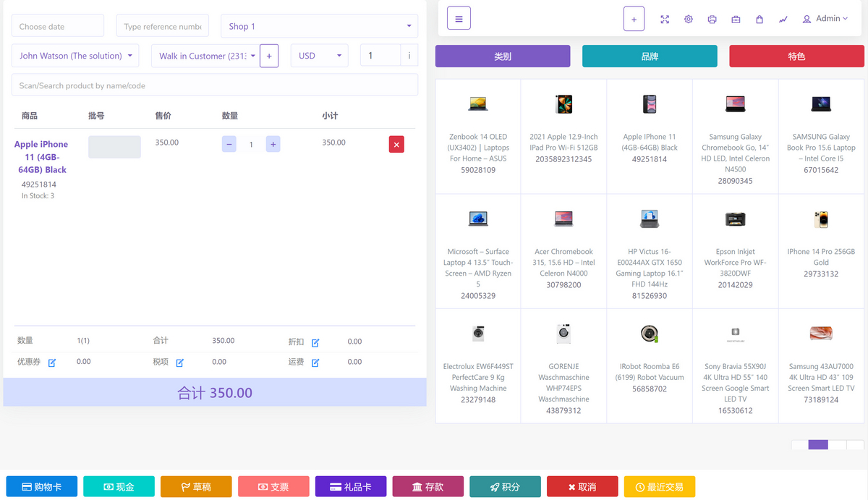Screen dimensions: 868x500
Task: Switch to the 特色 featured tab
Action: pos(796,56)
